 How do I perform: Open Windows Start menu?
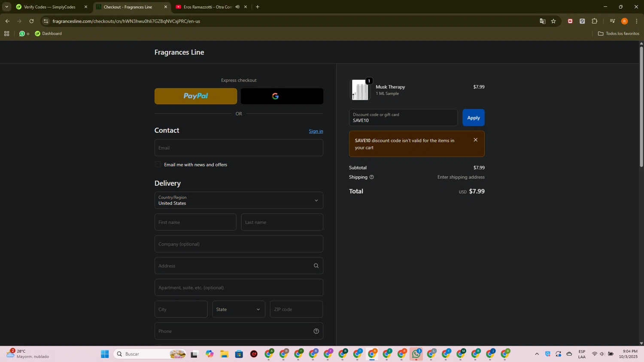pos(105,354)
